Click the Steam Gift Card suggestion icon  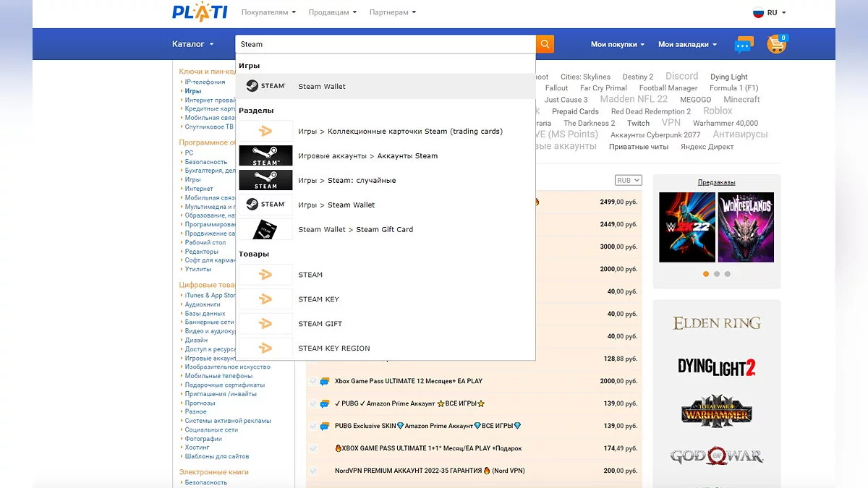265,229
